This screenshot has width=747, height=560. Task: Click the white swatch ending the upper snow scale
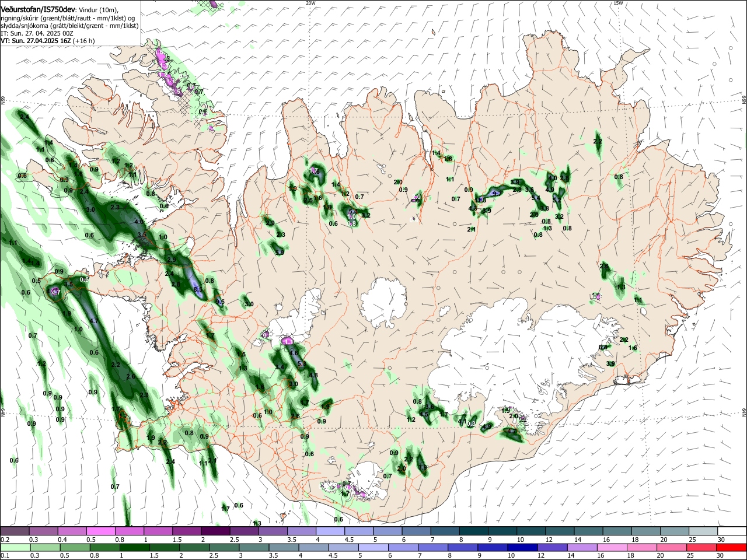tap(732, 531)
